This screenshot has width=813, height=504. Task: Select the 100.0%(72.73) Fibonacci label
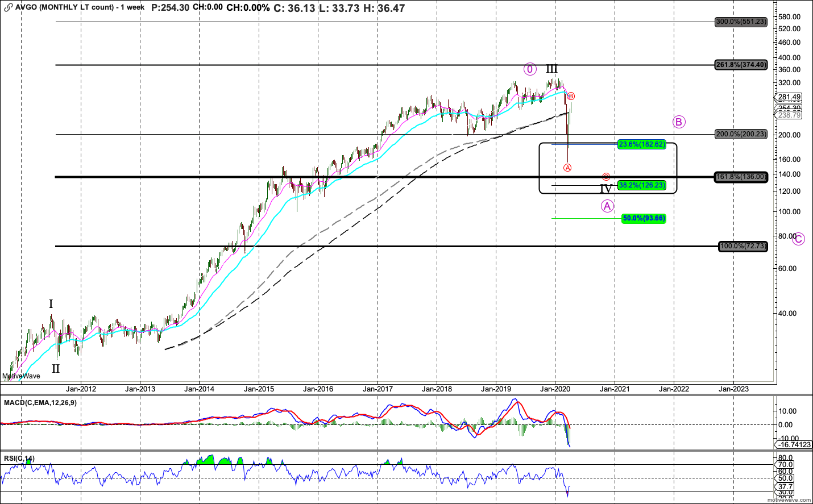click(743, 246)
